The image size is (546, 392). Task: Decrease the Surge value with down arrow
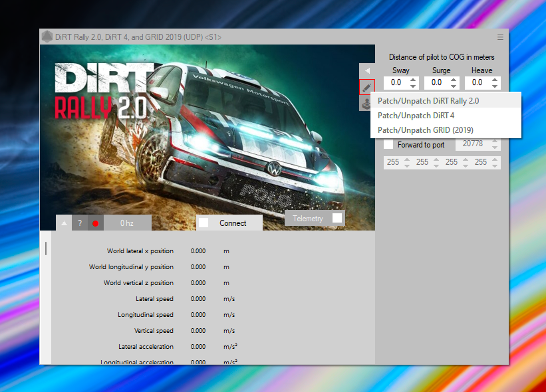(454, 86)
